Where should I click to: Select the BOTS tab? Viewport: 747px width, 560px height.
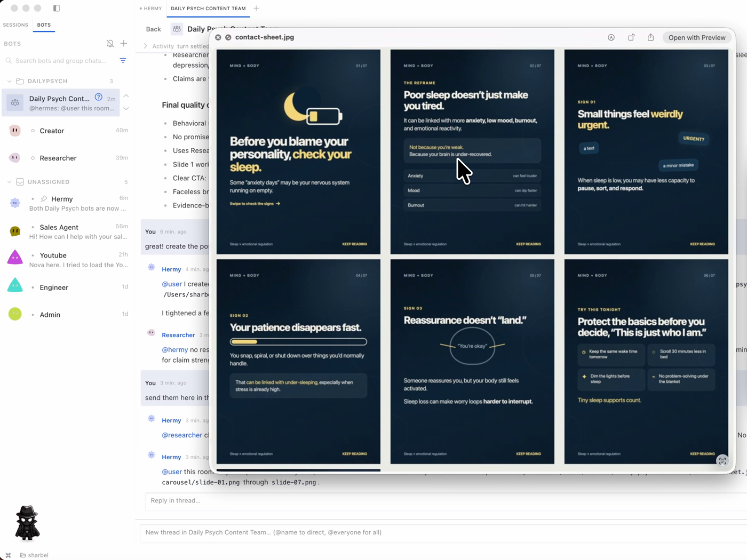[44, 25]
